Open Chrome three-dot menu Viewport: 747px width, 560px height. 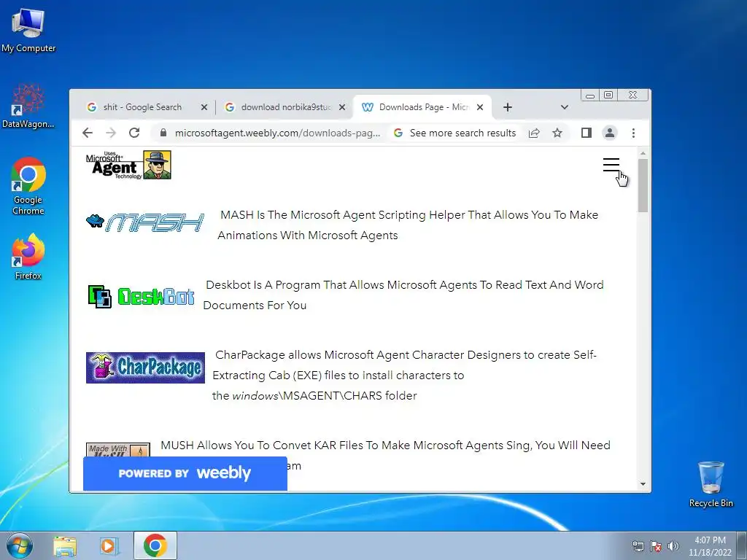(633, 133)
